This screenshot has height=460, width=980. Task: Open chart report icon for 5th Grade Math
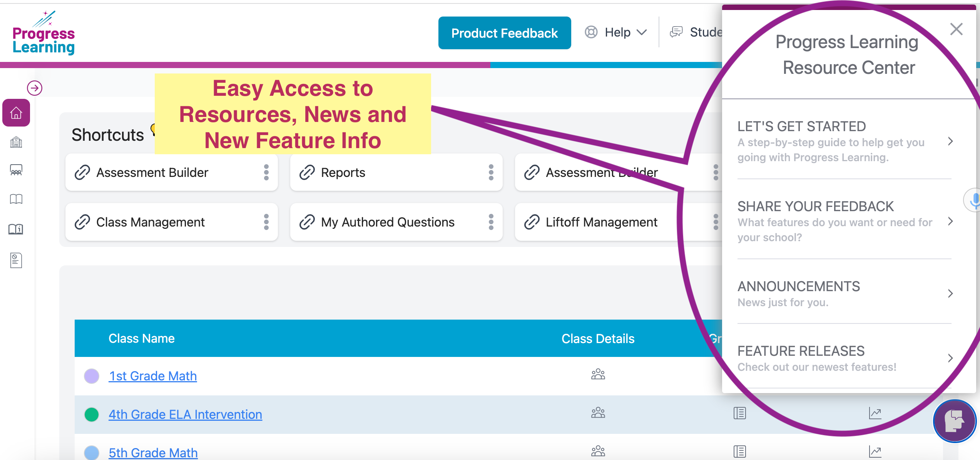pos(875,452)
